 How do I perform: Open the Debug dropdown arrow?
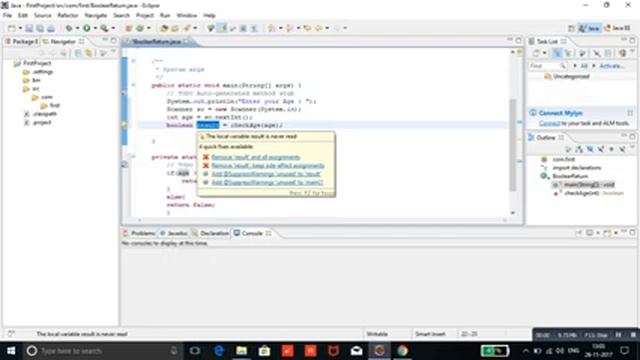click(78, 28)
